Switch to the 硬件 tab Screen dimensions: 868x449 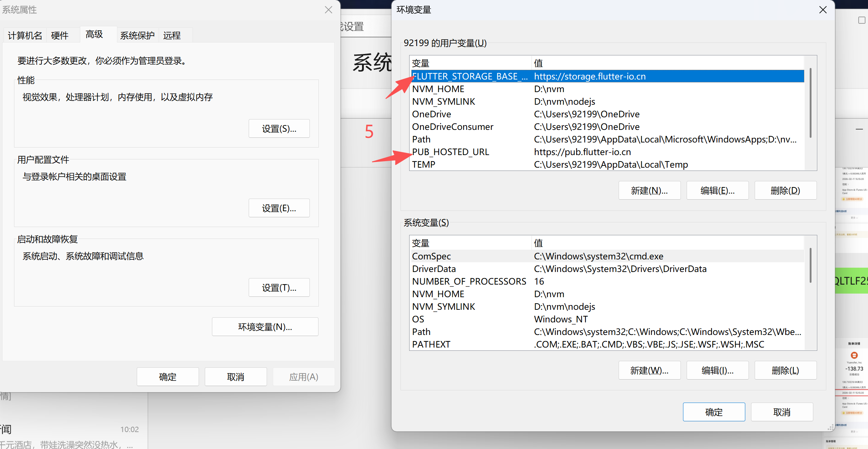pyautogui.click(x=60, y=36)
